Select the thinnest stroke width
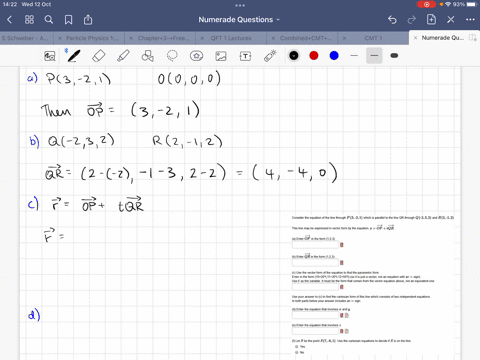The image size is (480, 360). [x=354, y=56]
